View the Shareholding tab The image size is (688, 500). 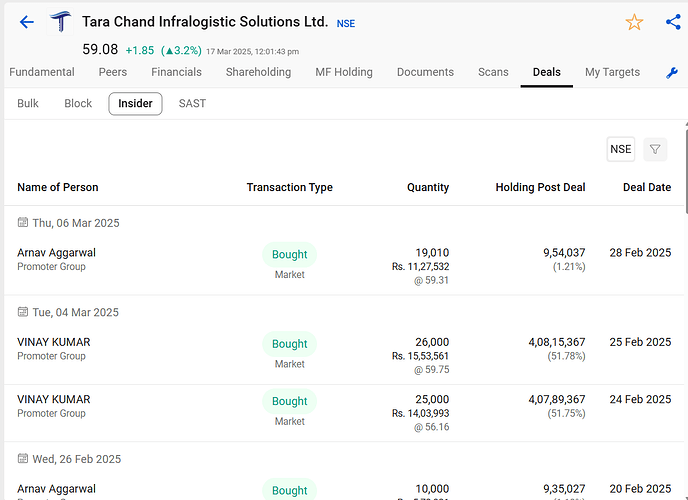point(258,72)
